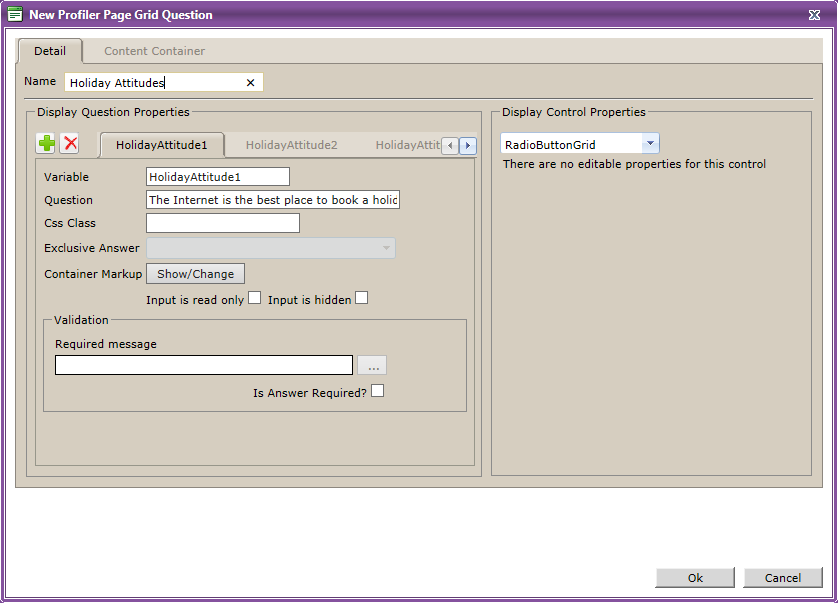Open the RadioButtonGrid control type dropdown
This screenshot has width=838, height=603.
point(650,143)
